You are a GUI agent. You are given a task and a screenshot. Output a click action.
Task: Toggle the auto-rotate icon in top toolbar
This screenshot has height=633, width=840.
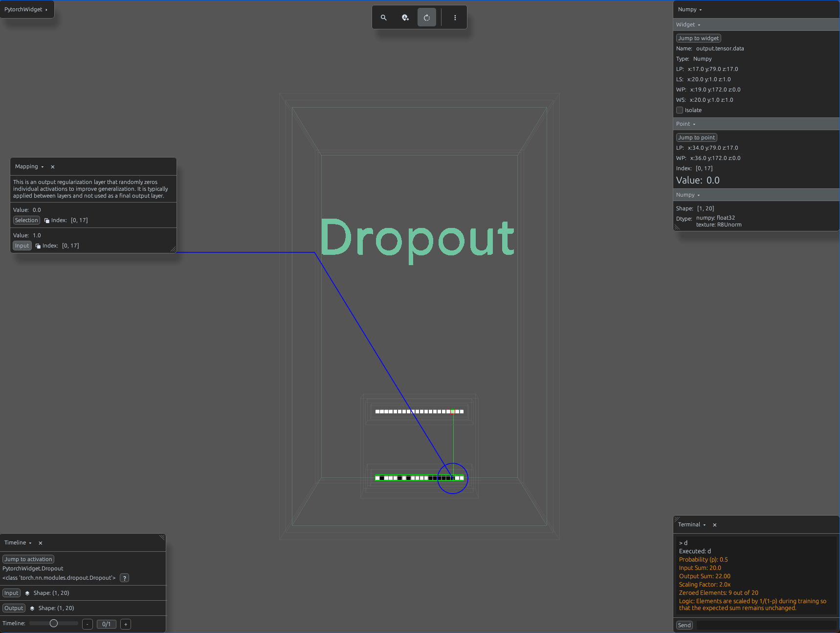(x=427, y=18)
